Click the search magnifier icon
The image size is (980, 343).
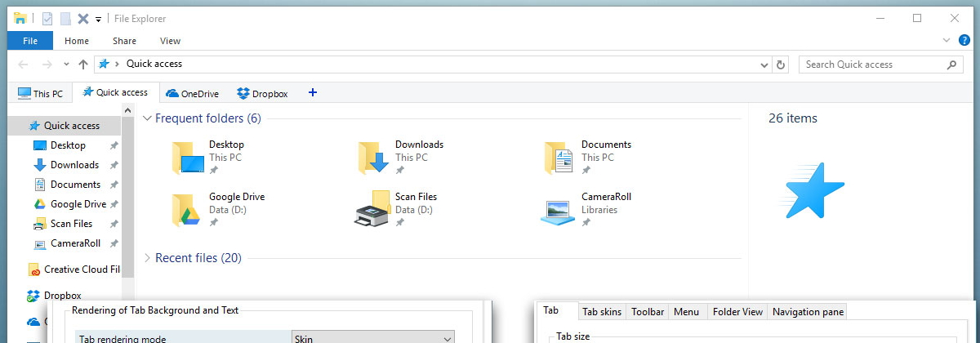pos(951,65)
